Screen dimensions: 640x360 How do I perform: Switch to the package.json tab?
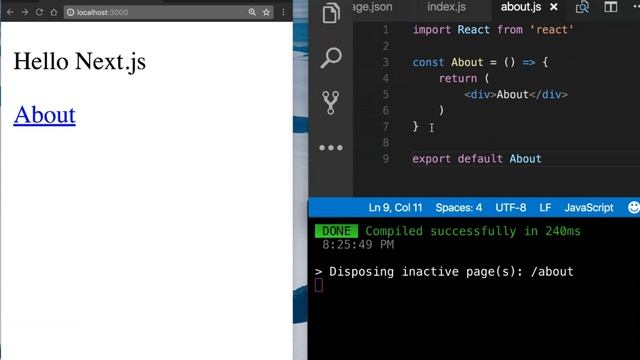[x=372, y=7]
